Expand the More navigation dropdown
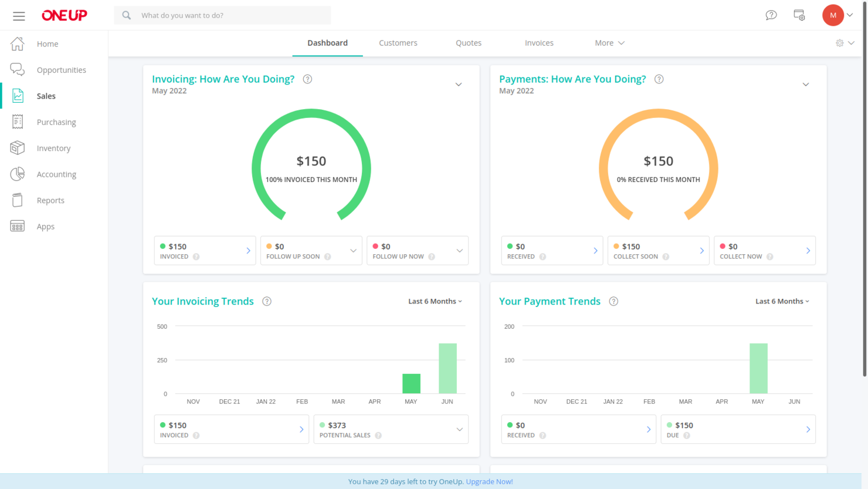 pos(609,42)
